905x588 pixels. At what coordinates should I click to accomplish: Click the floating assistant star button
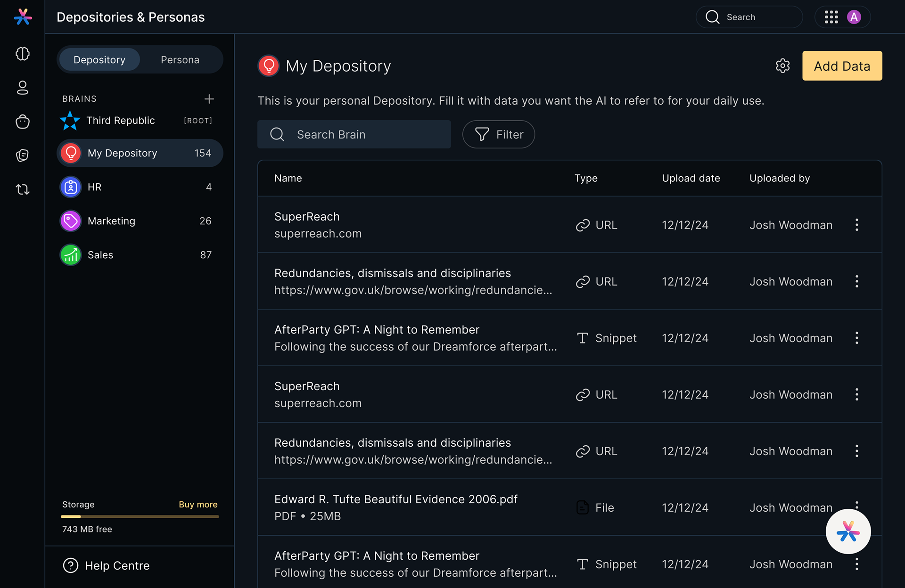click(x=848, y=531)
